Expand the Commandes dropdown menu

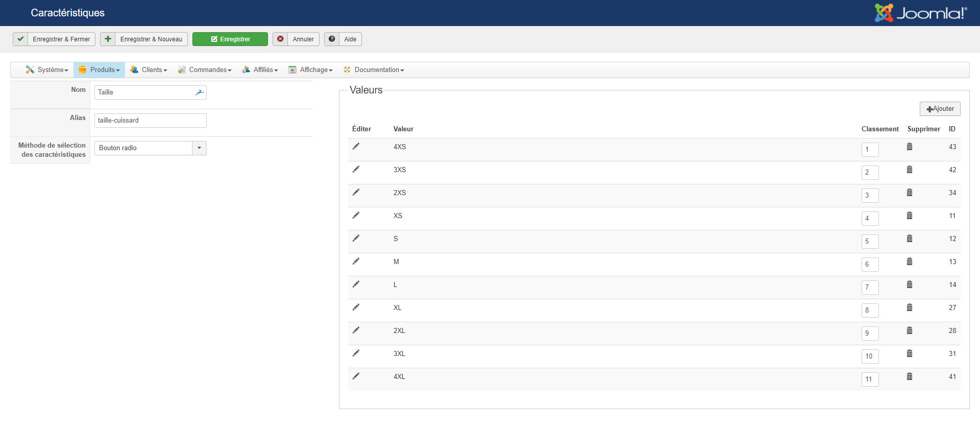[205, 70]
